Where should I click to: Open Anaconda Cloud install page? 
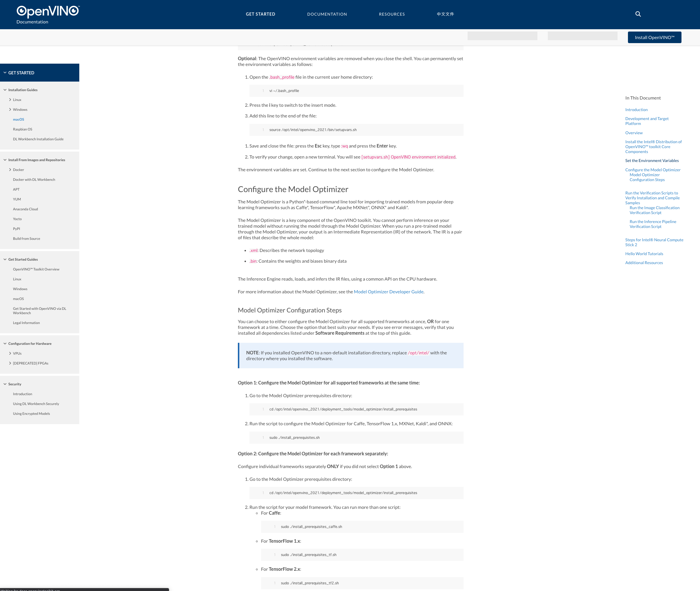(25, 209)
